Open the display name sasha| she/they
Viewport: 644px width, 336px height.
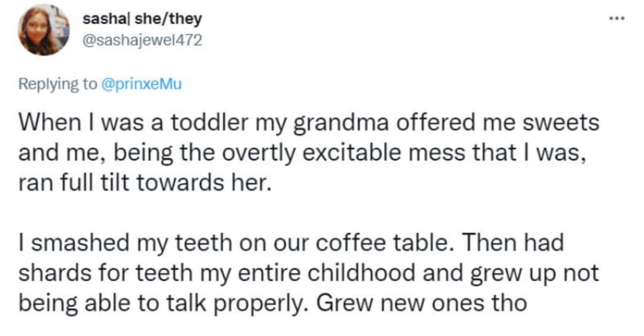point(142,20)
